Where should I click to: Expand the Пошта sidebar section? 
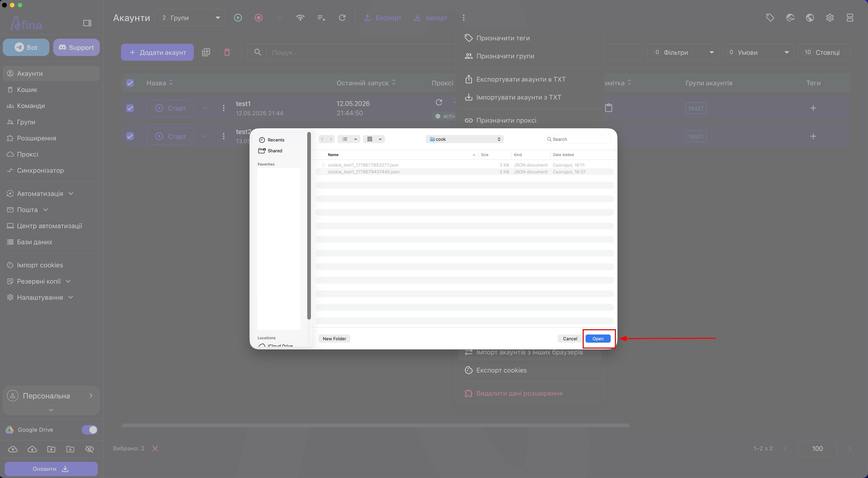click(x=45, y=210)
